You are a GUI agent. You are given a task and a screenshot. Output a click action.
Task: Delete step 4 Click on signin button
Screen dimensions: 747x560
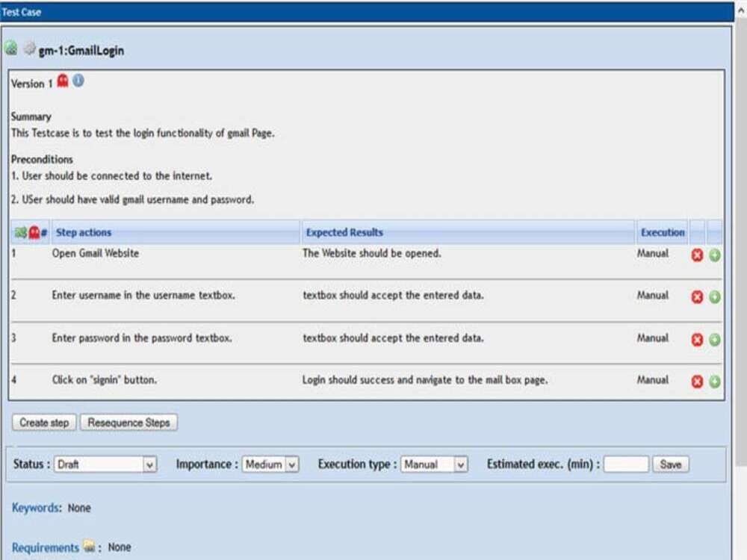(697, 382)
